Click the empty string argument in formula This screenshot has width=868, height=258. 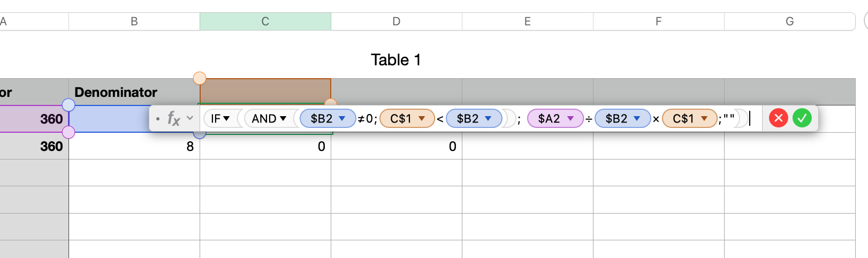[x=729, y=118]
